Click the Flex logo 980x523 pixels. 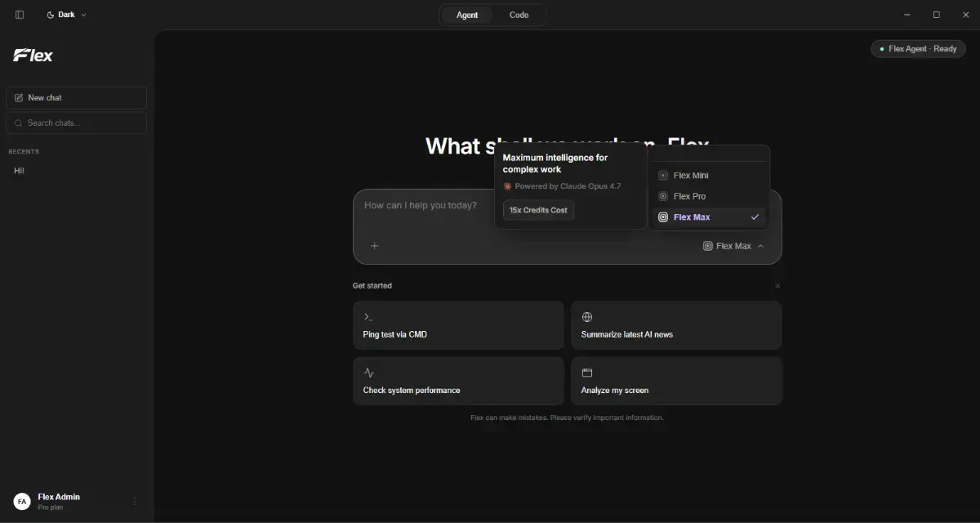(x=33, y=56)
